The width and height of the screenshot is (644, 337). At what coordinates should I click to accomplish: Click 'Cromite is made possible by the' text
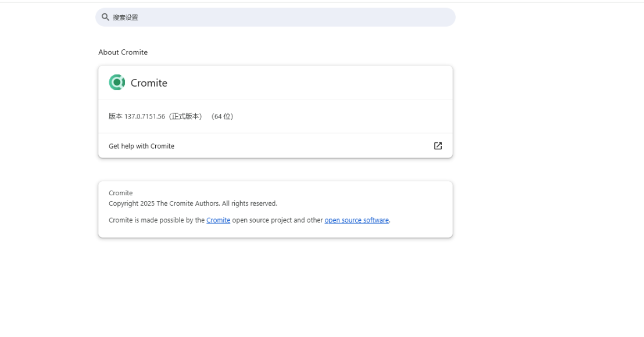pos(156,220)
